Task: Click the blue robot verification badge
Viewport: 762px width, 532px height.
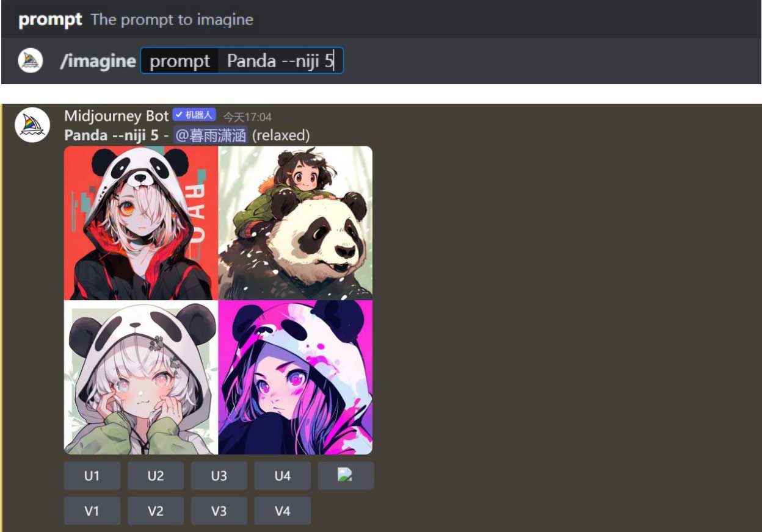Action: (194, 115)
